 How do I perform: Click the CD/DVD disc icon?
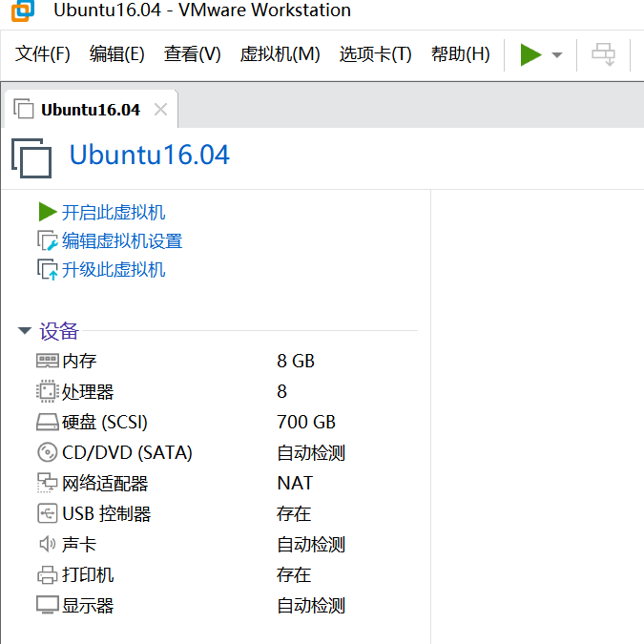(x=48, y=452)
